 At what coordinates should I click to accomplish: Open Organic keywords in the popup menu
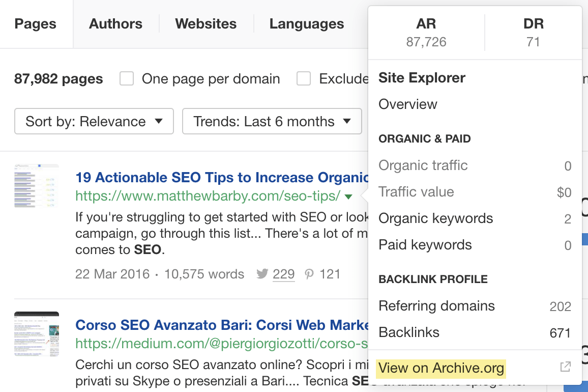pos(436,218)
